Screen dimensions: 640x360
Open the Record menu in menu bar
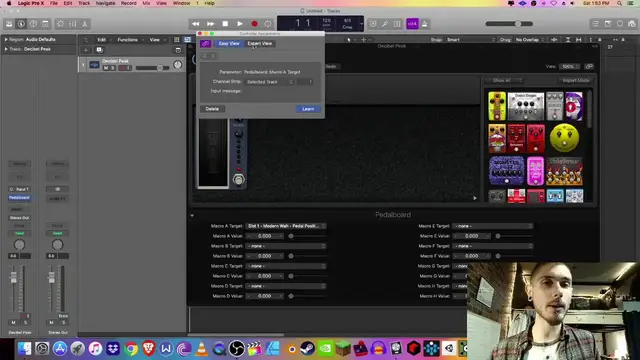pyautogui.click(x=129, y=3)
